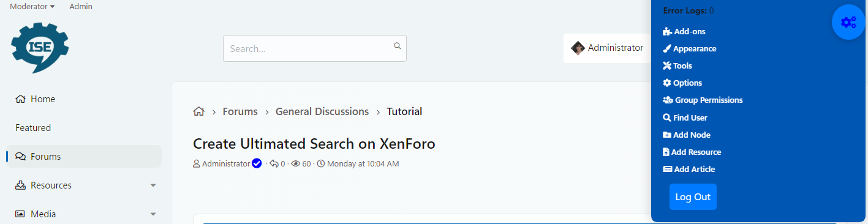Click the Search input field
Image resolution: width=868 pixels, height=224 pixels.
tap(315, 48)
